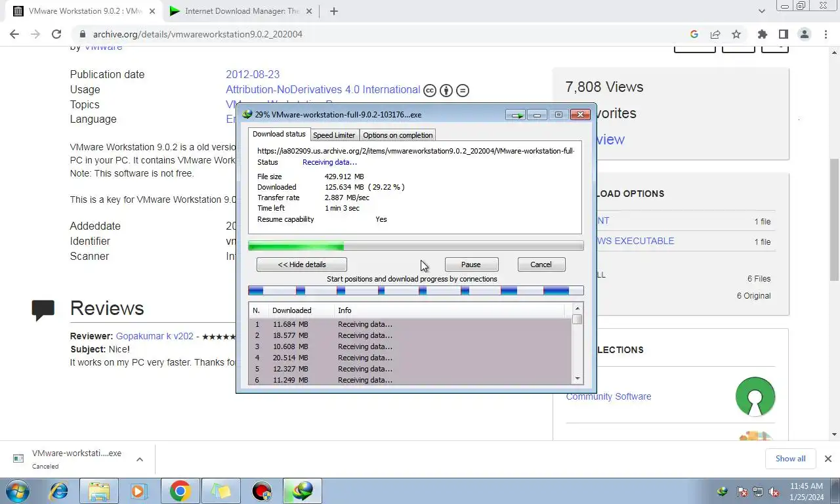Image resolution: width=840 pixels, height=504 pixels.
Task: Pause the VMware download
Action: point(471,264)
